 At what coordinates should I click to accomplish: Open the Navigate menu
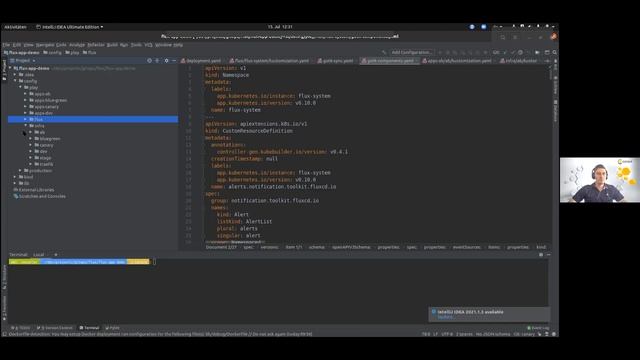pos(45,45)
